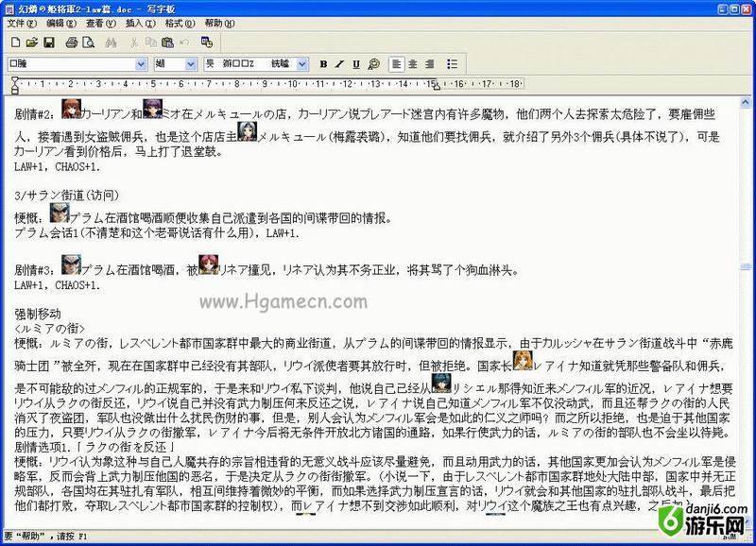Open the font size dropdown

click(193, 63)
